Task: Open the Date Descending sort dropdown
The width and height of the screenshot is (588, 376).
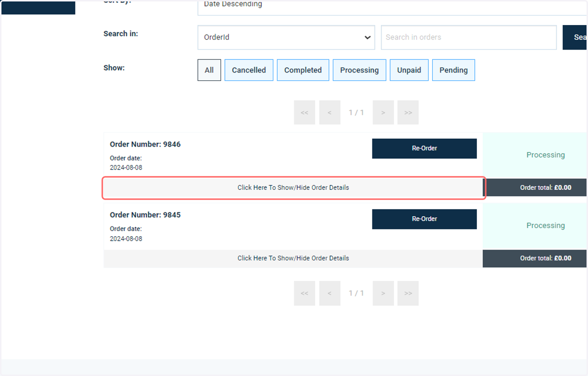Action: (x=392, y=7)
